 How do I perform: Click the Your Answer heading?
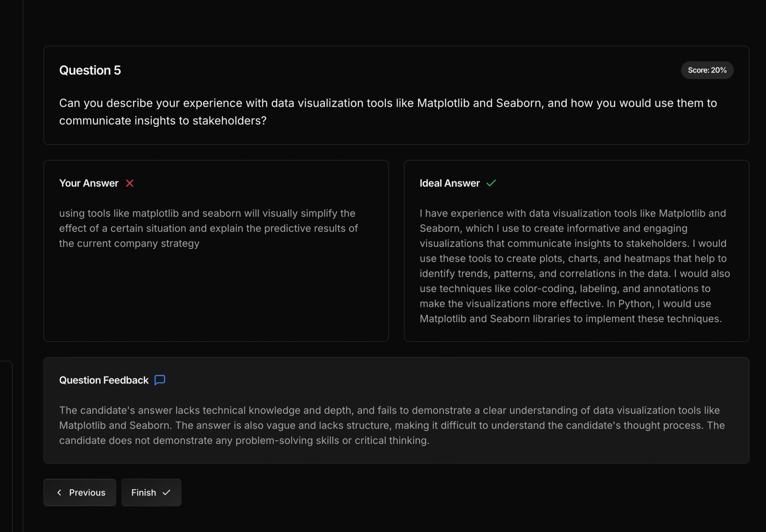[x=89, y=183]
